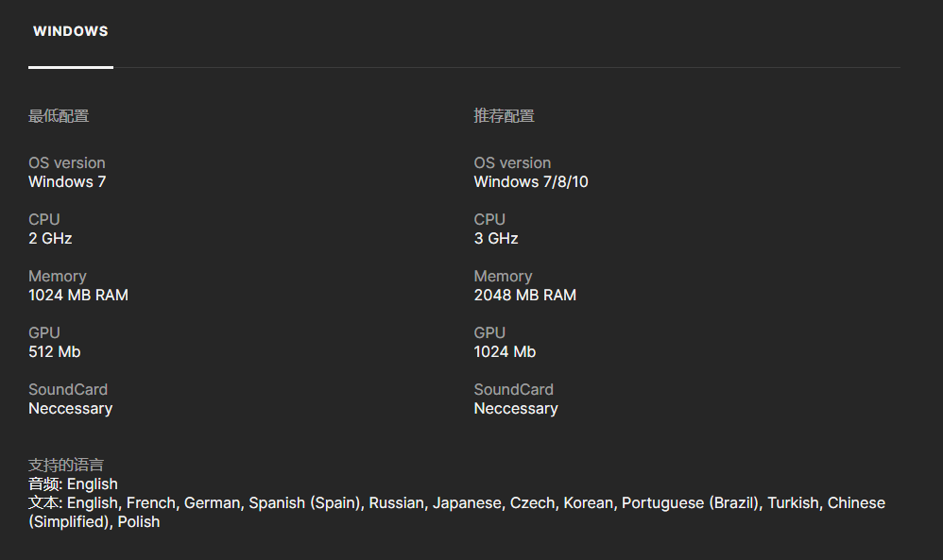Click the minimum 'SoundCard' label
This screenshot has height=560, width=943.
click(x=68, y=389)
